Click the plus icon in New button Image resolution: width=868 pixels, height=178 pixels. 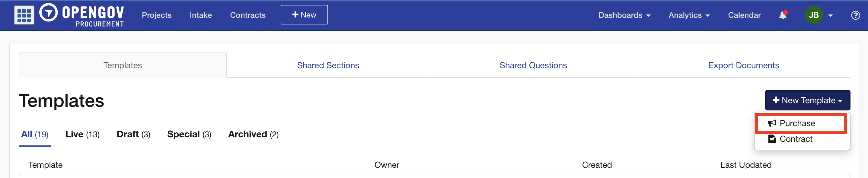295,14
